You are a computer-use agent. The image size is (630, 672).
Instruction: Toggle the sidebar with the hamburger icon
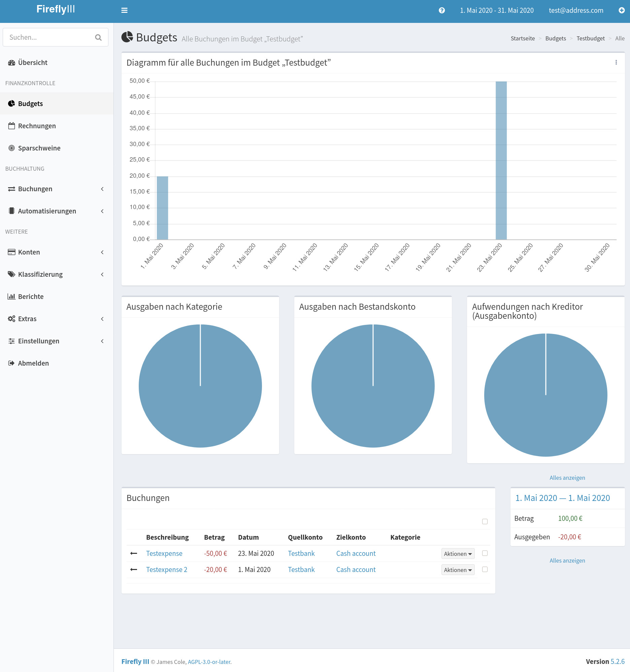(x=124, y=10)
